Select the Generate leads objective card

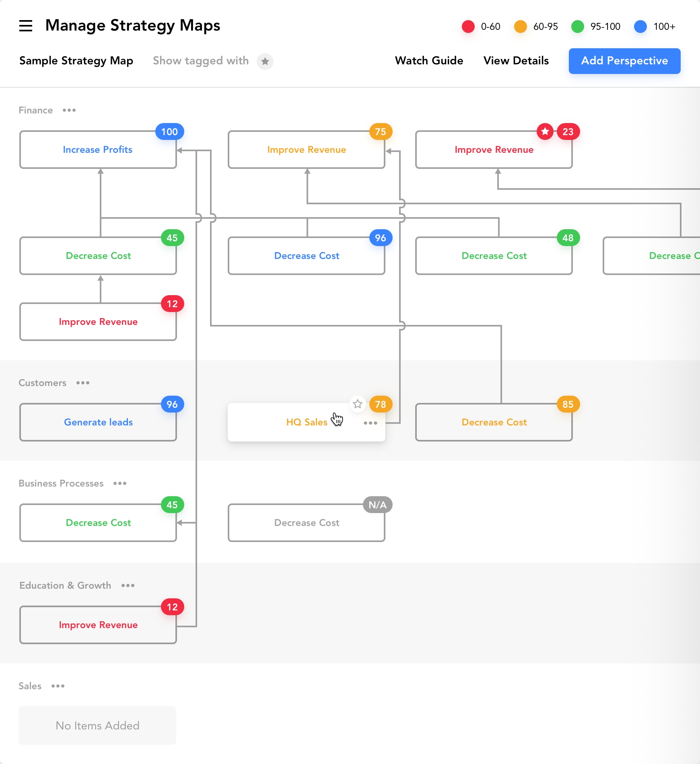[98, 422]
